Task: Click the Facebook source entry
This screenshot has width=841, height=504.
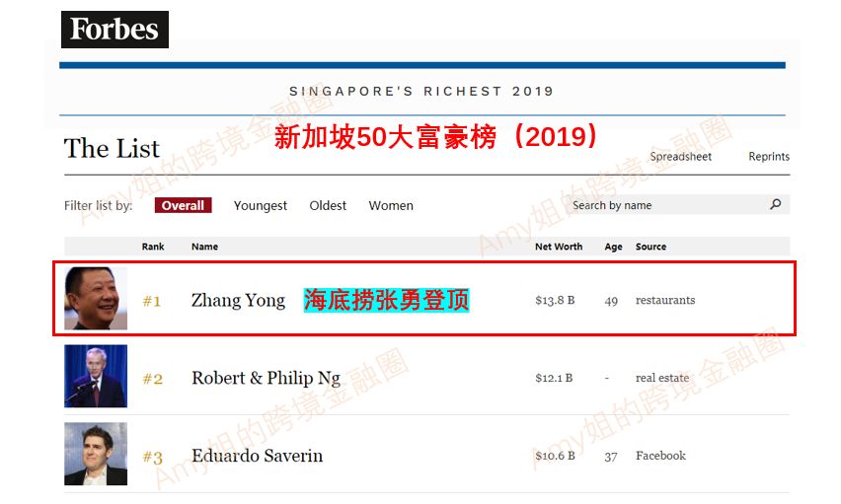Action: click(x=660, y=456)
